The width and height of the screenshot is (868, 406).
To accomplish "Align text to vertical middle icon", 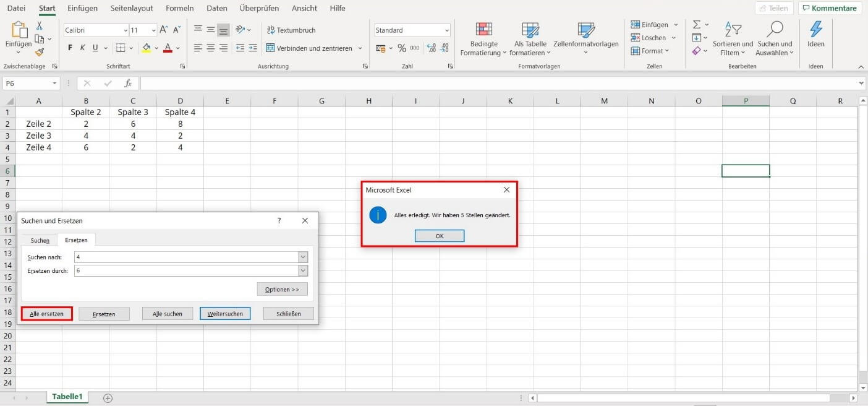I will [x=211, y=29].
